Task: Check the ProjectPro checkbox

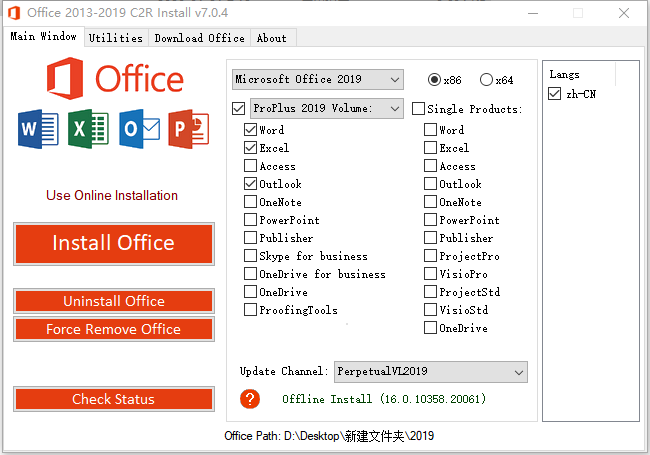Action: 430,256
